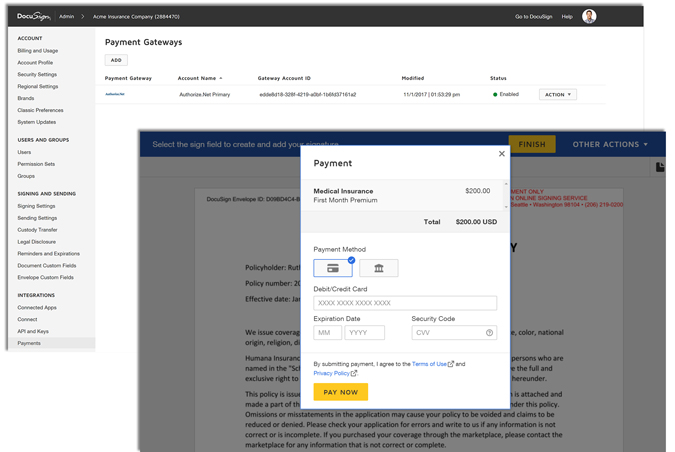675x452 pixels.
Task: Close the Payment dialog
Action: (502, 154)
